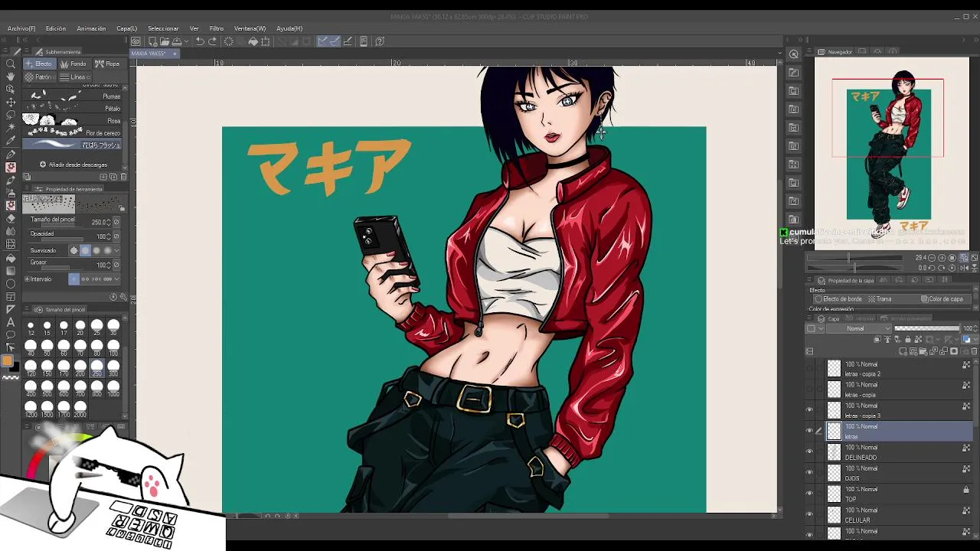Click the orange main color swatch
The height and width of the screenshot is (551, 980).
tap(7, 361)
